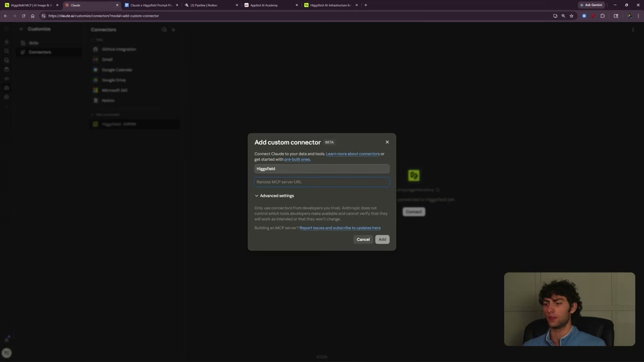
Task: Open the Chrome three-dot menu
Action: click(638, 16)
